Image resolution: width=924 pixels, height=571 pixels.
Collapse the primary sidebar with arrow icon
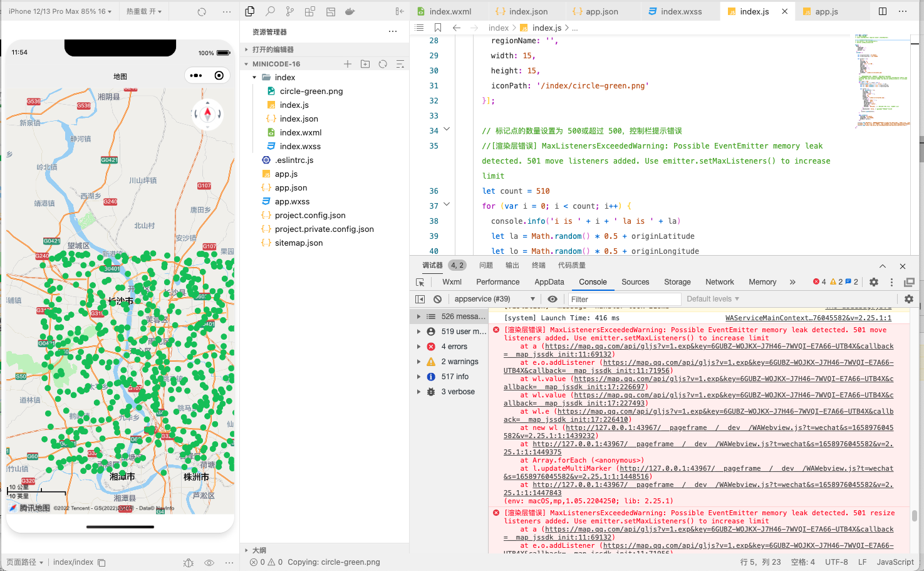[x=400, y=11]
